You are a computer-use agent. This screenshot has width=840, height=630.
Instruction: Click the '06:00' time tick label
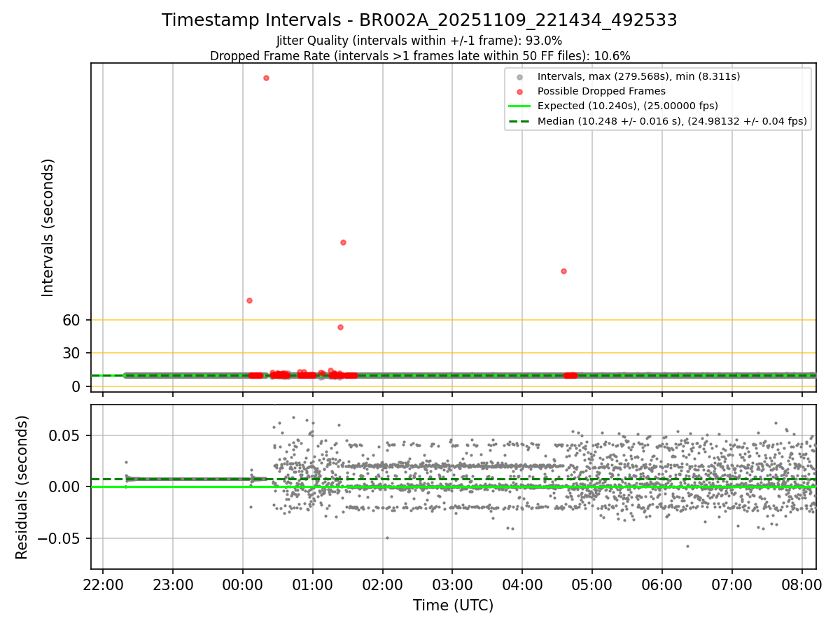[662, 584]
